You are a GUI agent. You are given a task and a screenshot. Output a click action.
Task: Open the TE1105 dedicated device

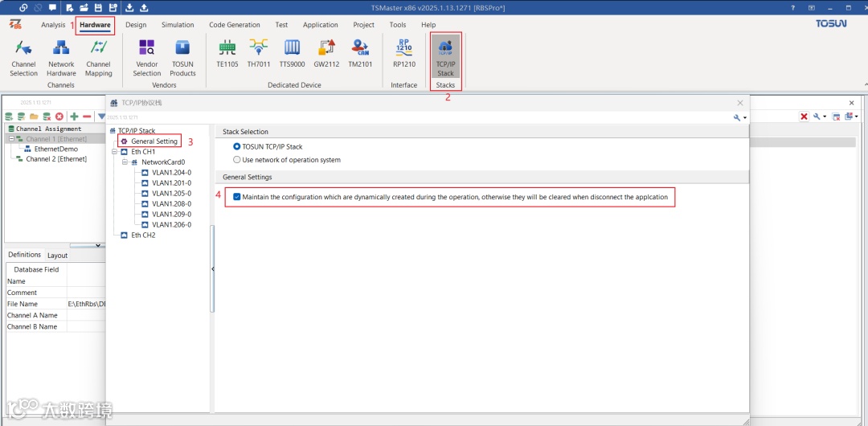[x=227, y=54]
